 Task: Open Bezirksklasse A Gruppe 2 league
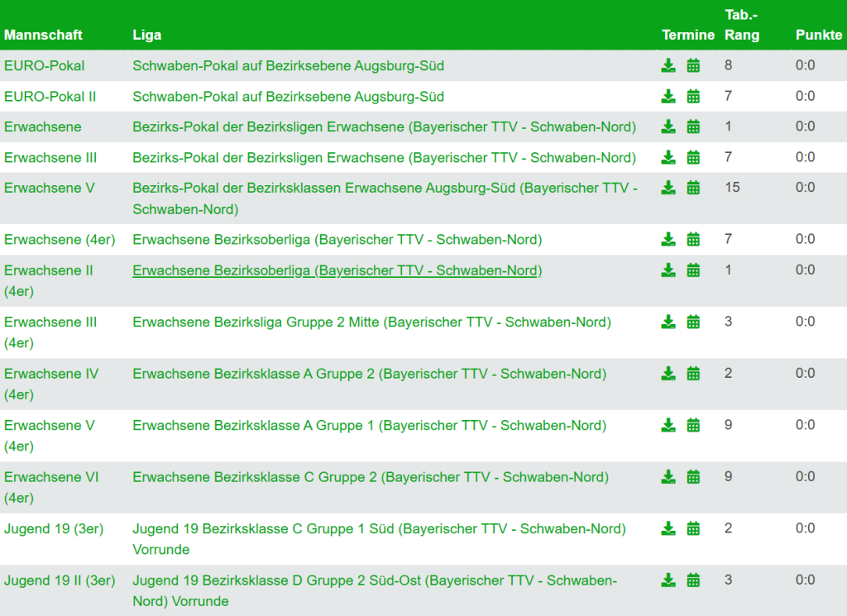point(370,374)
